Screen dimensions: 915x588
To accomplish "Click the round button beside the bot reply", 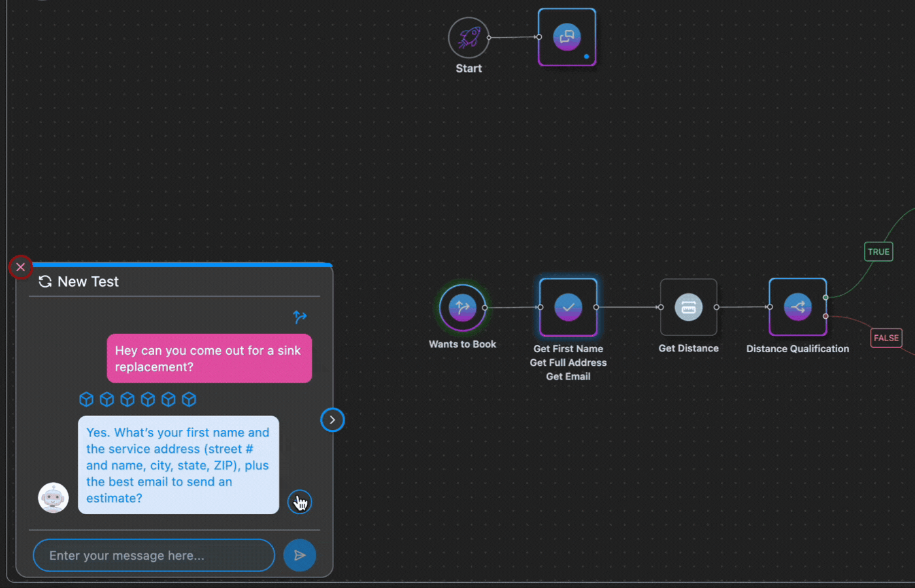I will click(x=299, y=502).
